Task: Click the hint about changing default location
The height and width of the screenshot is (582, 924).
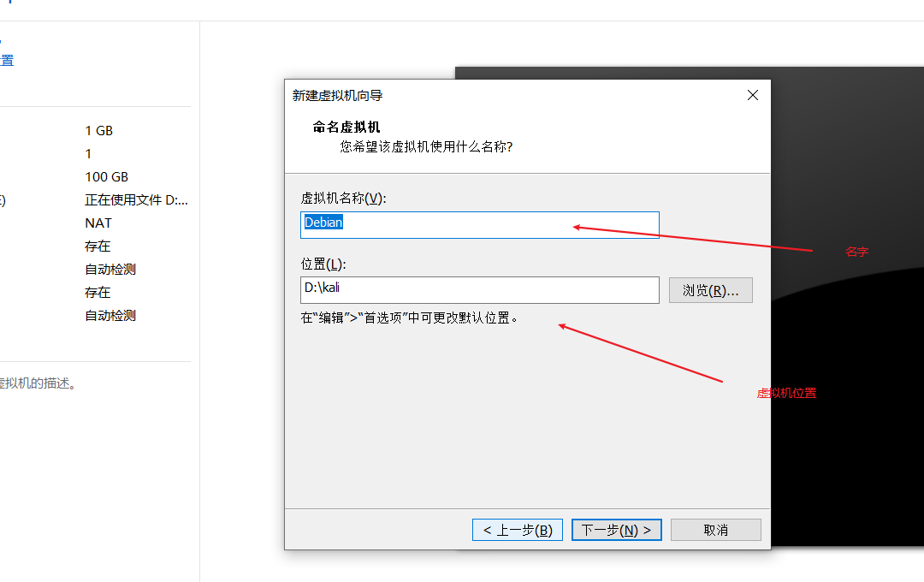Action: tap(410, 318)
